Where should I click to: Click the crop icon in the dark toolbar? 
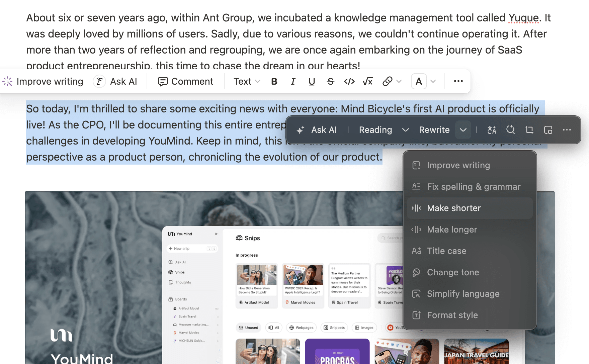[x=529, y=130]
